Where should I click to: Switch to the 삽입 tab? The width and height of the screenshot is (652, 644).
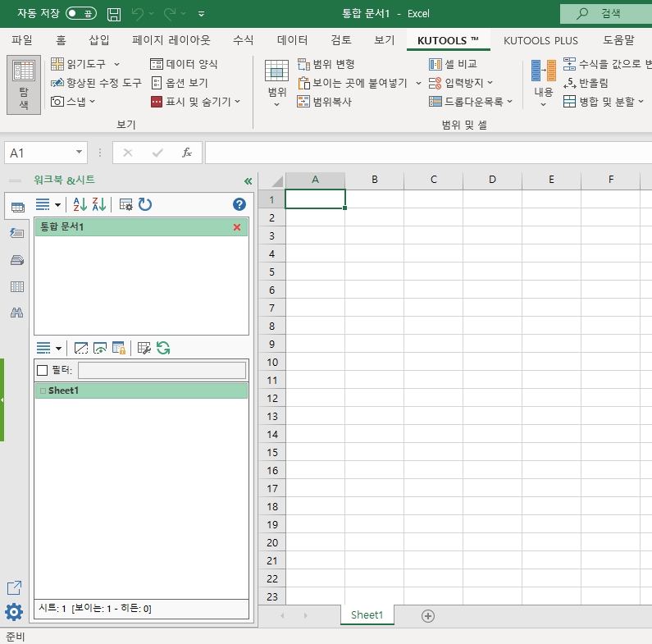[99, 40]
